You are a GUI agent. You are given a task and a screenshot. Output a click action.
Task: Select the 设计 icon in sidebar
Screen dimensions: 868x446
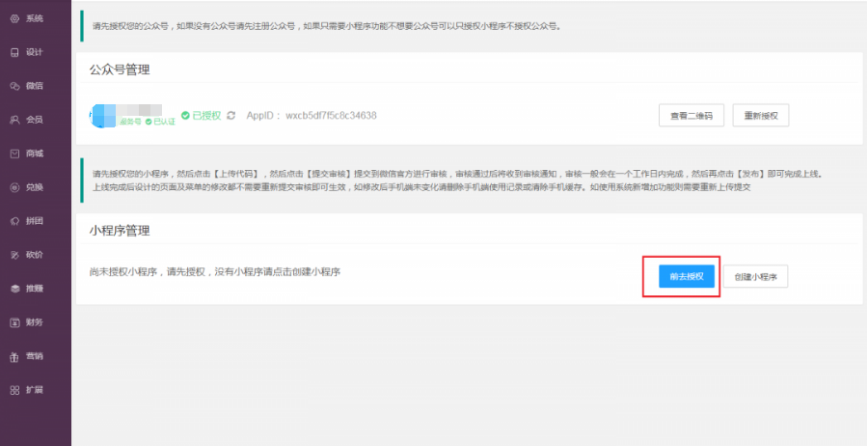[x=14, y=52]
